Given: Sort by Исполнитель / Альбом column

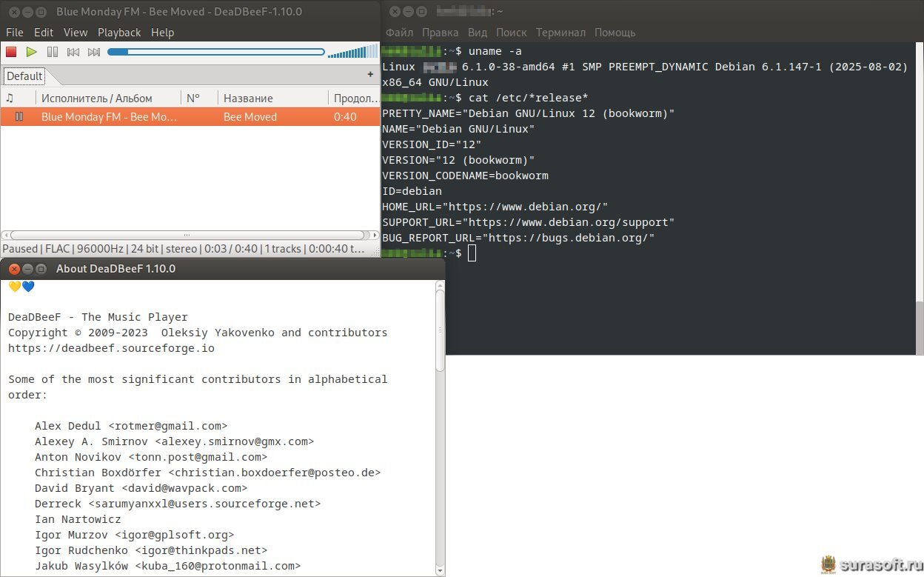Looking at the screenshot, I should point(108,98).
